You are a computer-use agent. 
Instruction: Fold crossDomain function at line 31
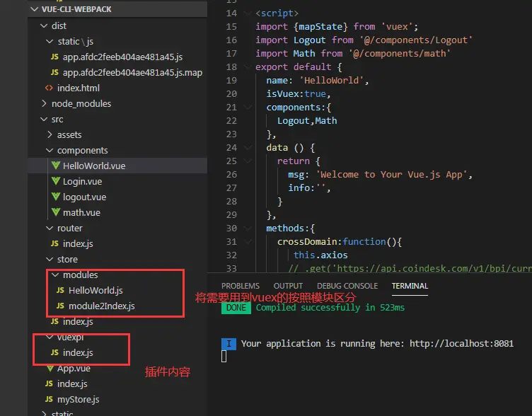[x=248, y=241]
